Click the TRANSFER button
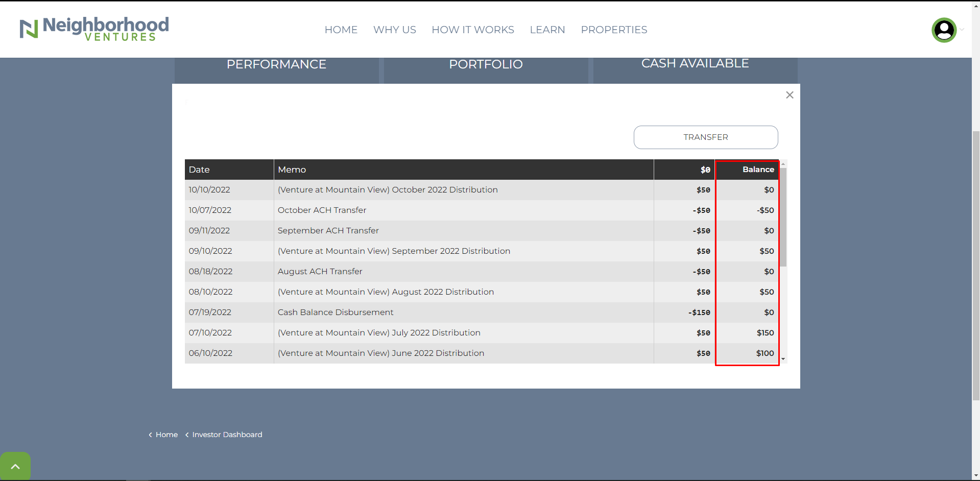The height and width of the screenshot is (481, 980). (705, 137)
